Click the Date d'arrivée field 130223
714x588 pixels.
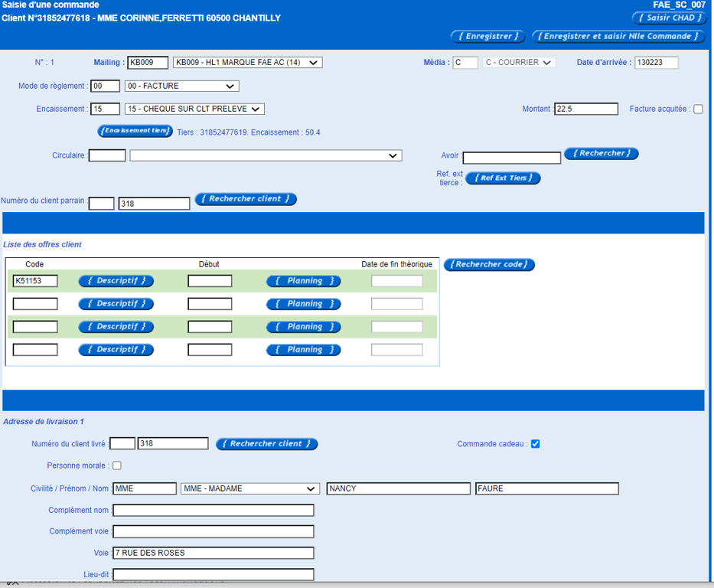click(657, 62)
